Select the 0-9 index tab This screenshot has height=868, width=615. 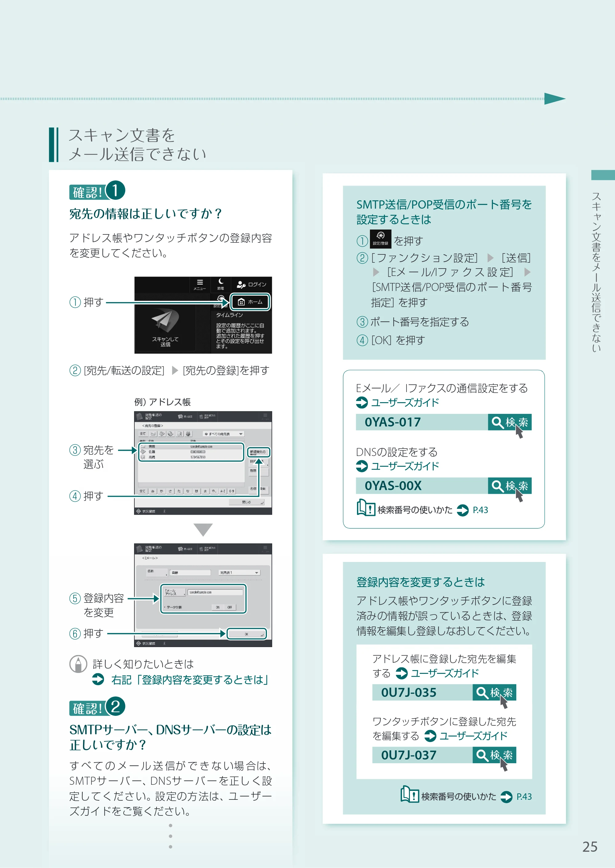coord(232,491)
